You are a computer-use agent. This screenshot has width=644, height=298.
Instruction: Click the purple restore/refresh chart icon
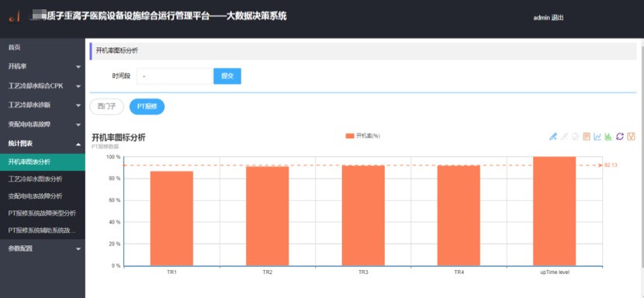(x=620, y=137)
